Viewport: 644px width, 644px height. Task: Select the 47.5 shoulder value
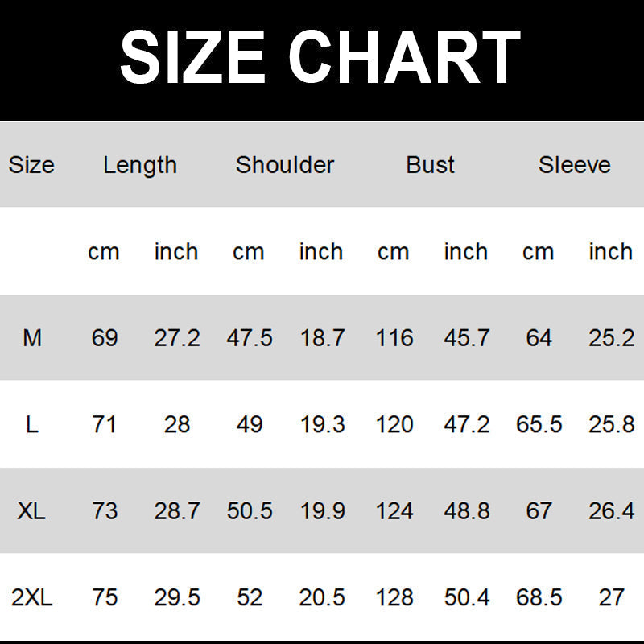tap(250, 338)
